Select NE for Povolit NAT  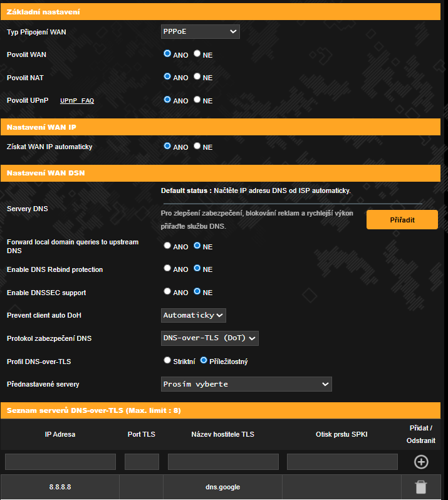click(197, 76)
